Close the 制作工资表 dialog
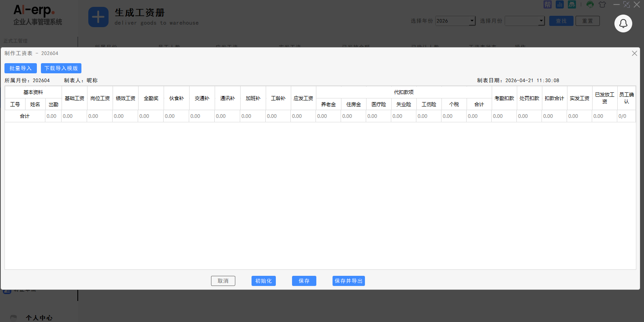644x322 pixels. point(634,53)
